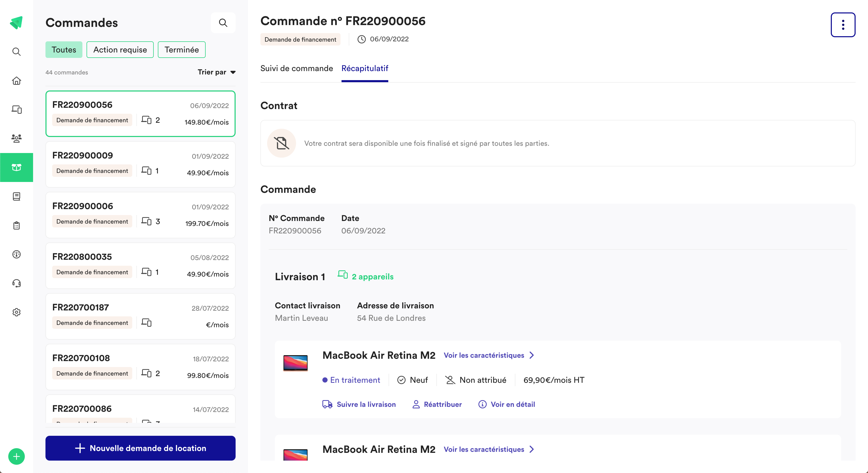Click the three-dot menu button top right
868x473 pixels.
(x=843, y=25)
